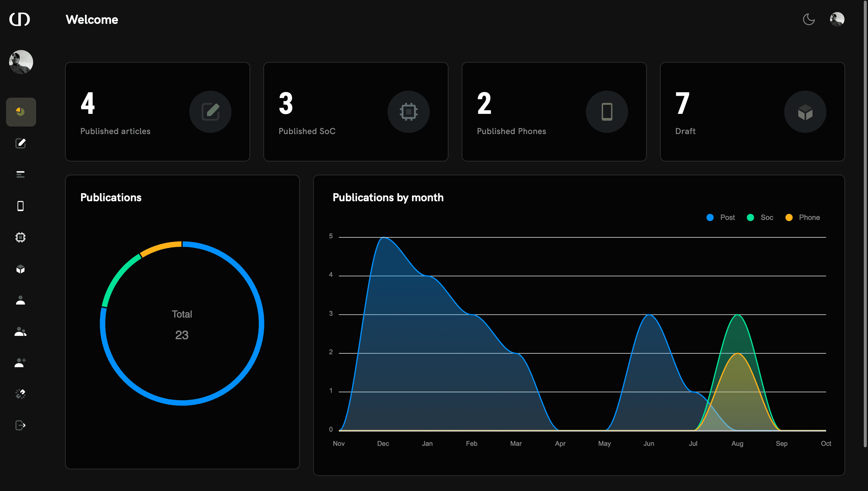
Task: Click the Aug peak on the Soc curve
Action: 737,314
